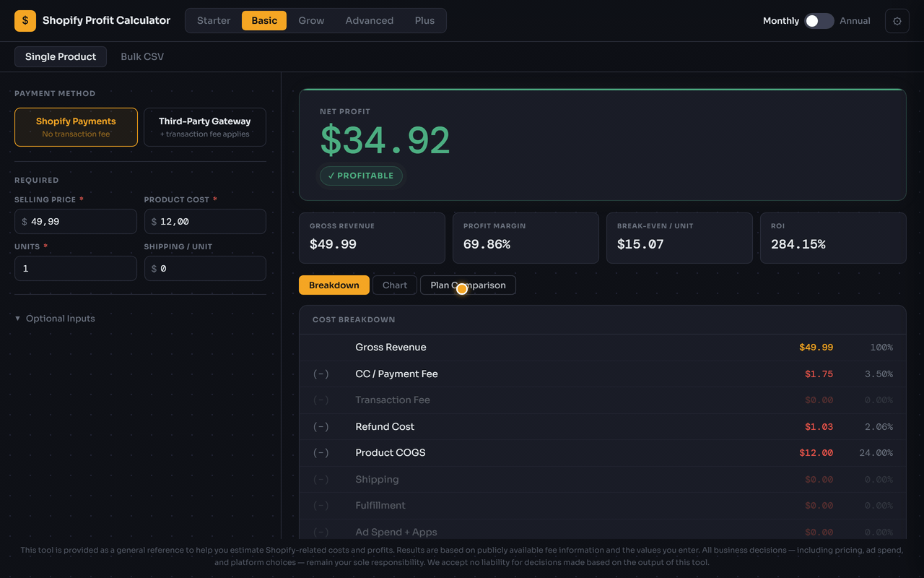Choose Third-Party Gateway payment method

point(205,127)
